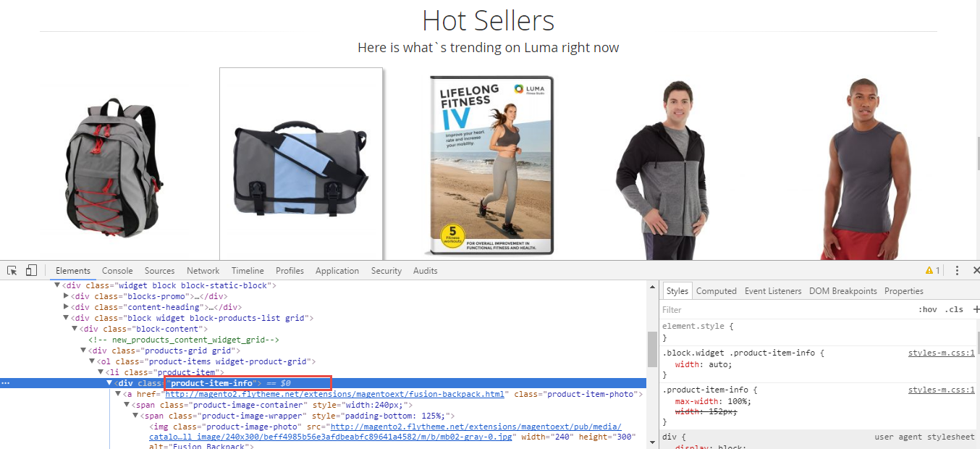Close the DevTools panel
This screenshot has width=980, height=449.
point(976,270)
